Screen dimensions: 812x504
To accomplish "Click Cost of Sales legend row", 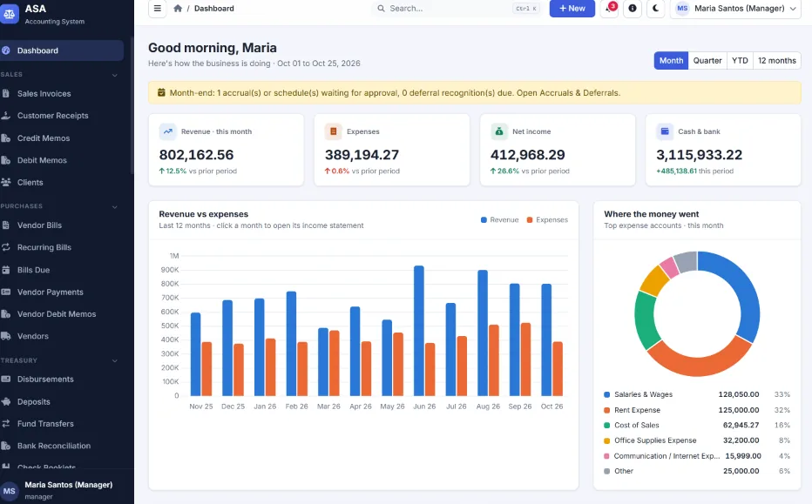I will 697,425.
